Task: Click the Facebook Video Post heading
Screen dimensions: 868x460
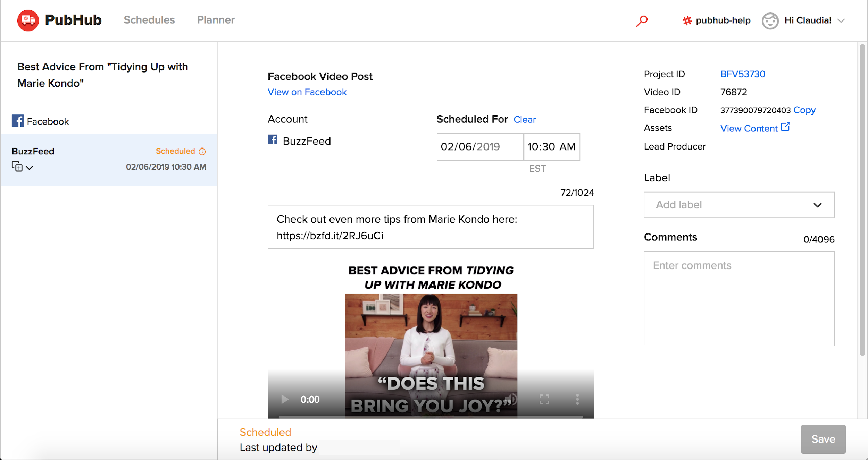Action: pos(320,76)
